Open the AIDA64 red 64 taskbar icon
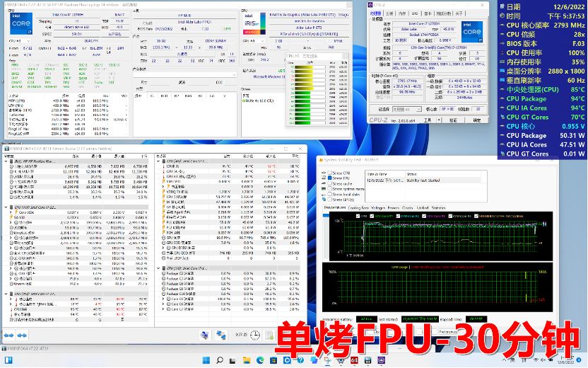This screenshot has height=368, width=588. (354, 360)
